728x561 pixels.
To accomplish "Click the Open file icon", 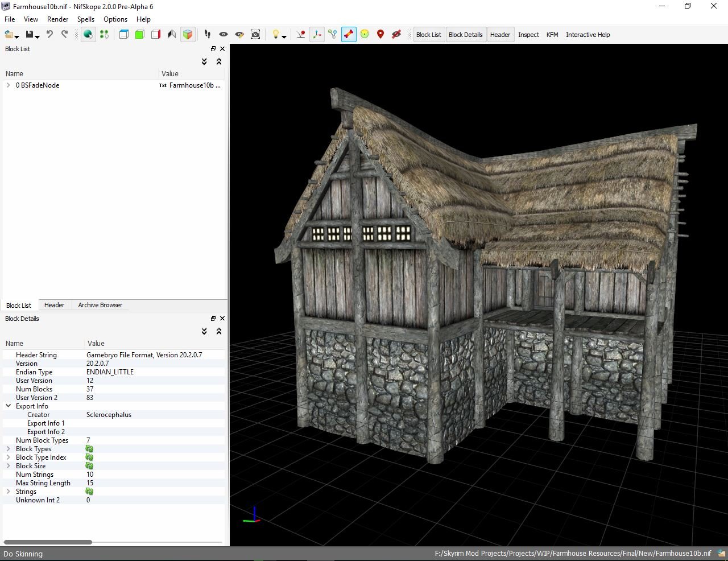I will 9,35.
